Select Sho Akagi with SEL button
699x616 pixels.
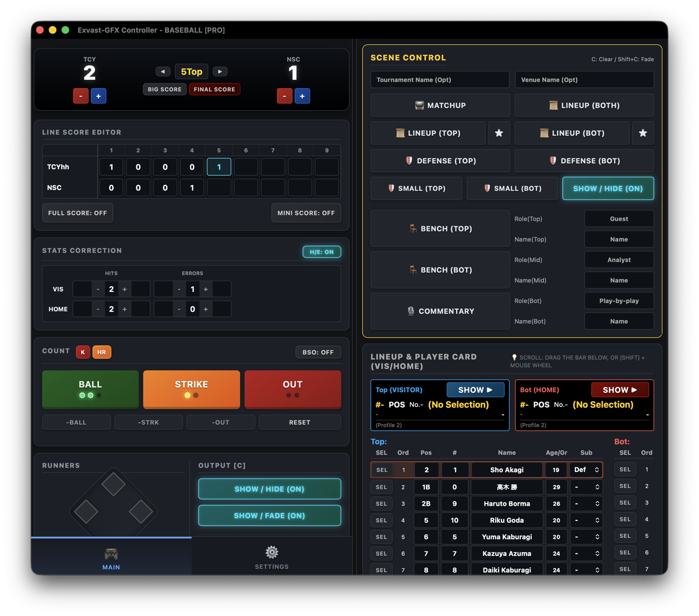tap(382, 470)
